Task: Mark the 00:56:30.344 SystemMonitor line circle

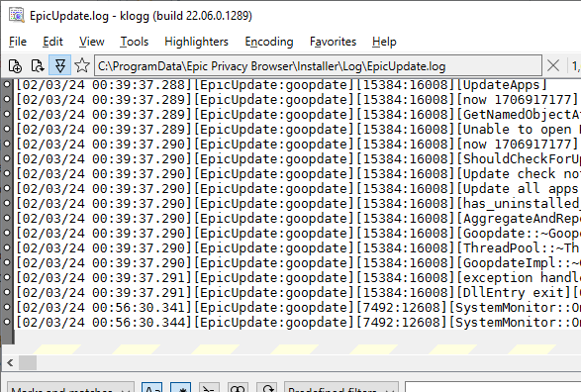Action: pyautogui.click(x=7, y=322)
